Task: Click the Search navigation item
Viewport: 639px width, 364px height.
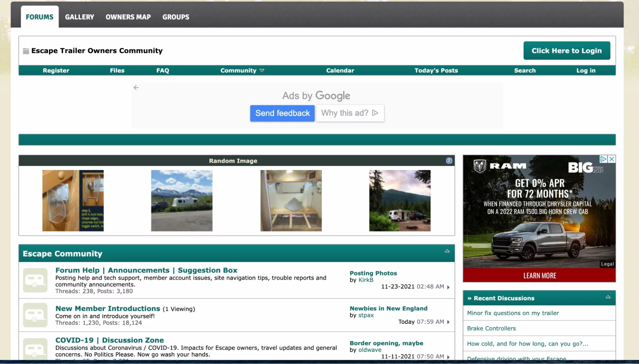Action: point(525,70)
